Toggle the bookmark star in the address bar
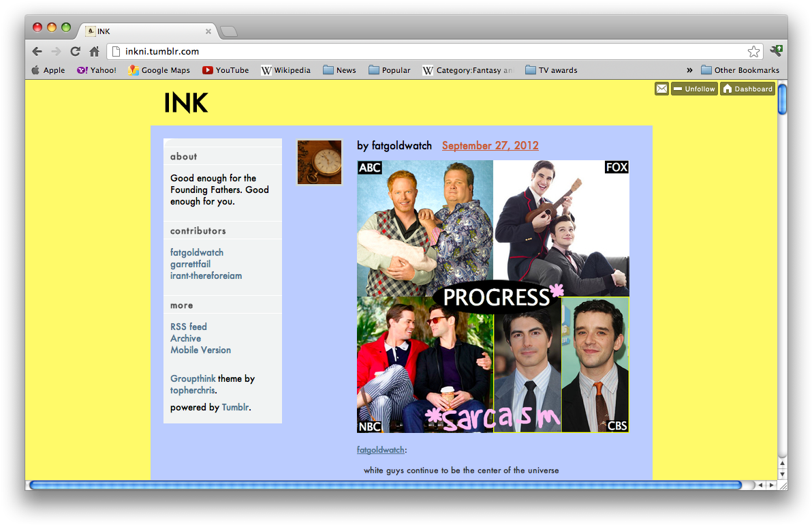This screenshot has width=812, height=525. click(x=754, y=51)
